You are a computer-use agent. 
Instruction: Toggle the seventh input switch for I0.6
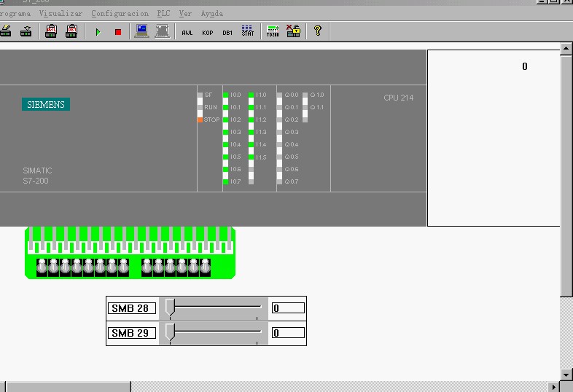tap(112, 267)
